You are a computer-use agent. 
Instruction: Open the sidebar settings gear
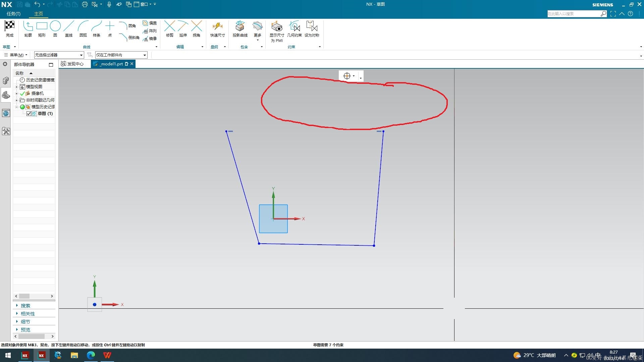coord(5,64)
